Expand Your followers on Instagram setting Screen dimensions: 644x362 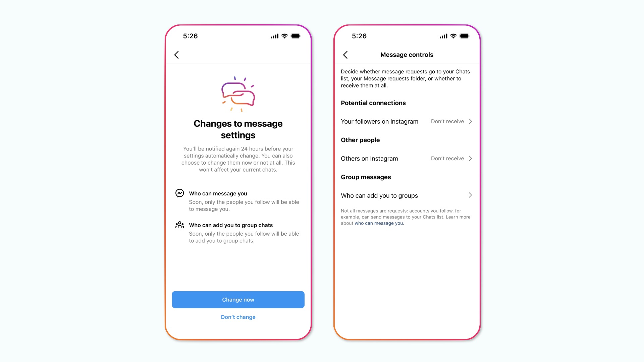(471, 121)
